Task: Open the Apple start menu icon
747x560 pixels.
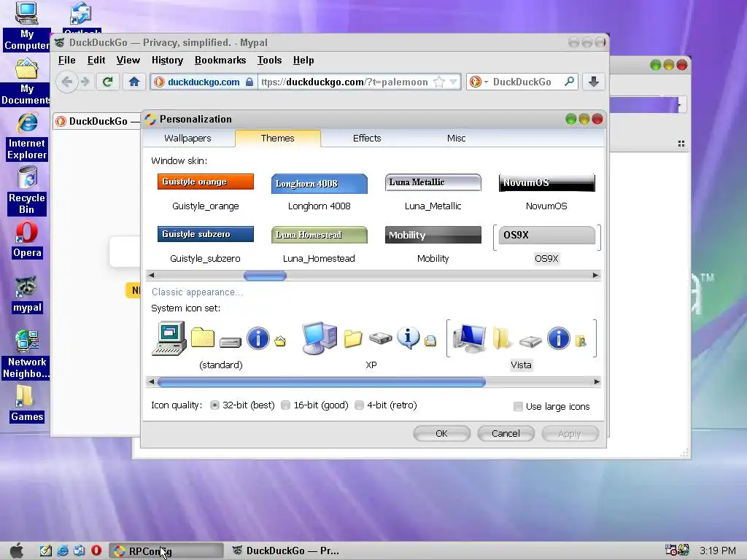Action: tap(17, 551)
